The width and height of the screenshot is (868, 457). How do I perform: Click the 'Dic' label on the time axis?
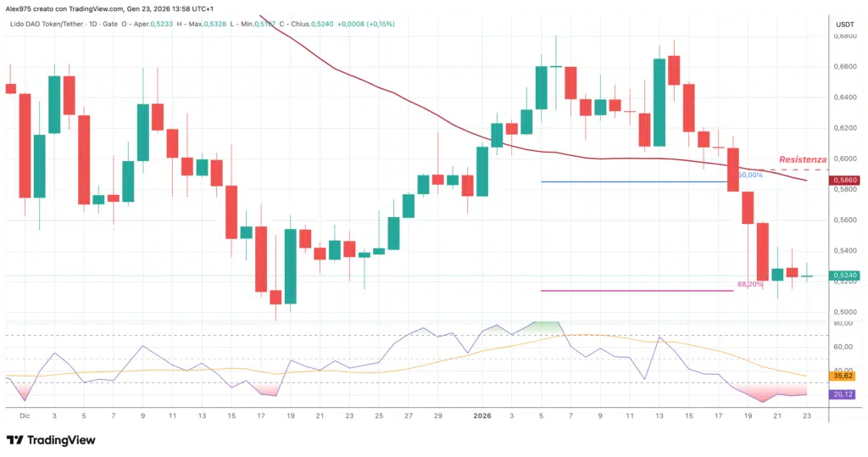[25, 416]
